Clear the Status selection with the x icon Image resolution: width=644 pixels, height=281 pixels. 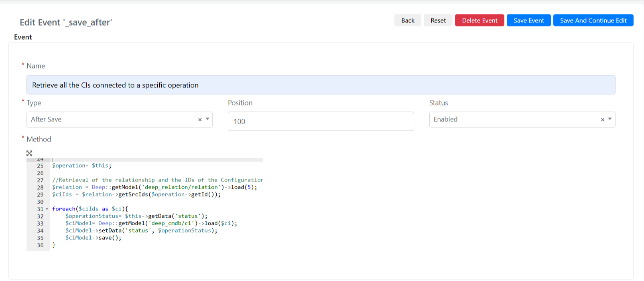(602, 119)
